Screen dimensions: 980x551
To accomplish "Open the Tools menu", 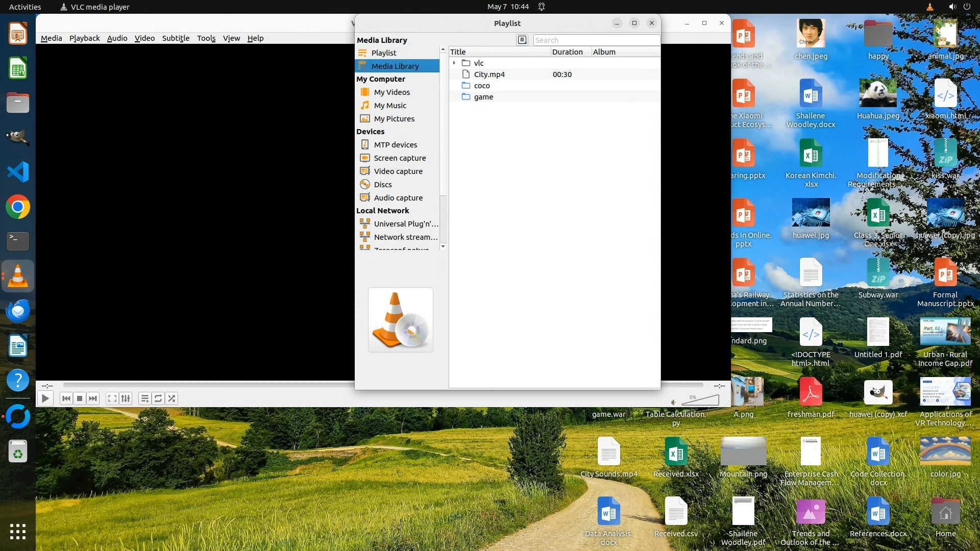I will pos(206,38).
